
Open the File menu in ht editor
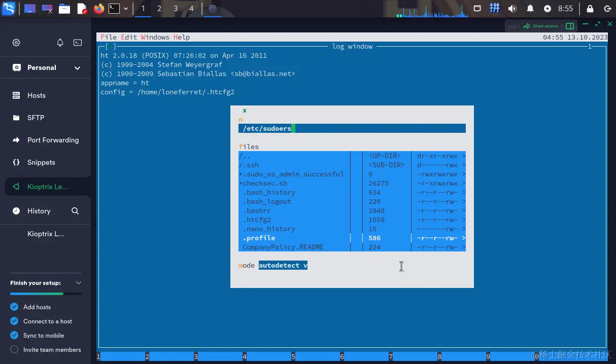(x=109, y=37)
